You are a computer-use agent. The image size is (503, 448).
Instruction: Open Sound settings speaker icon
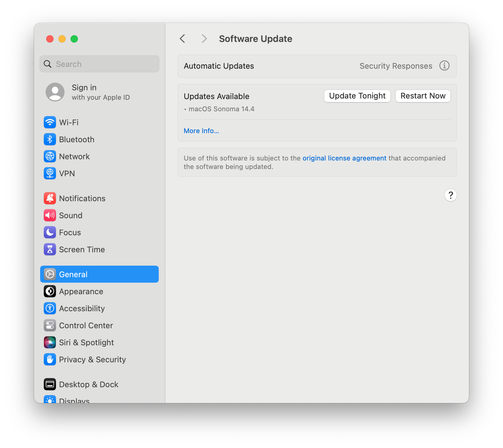(50, 215)
